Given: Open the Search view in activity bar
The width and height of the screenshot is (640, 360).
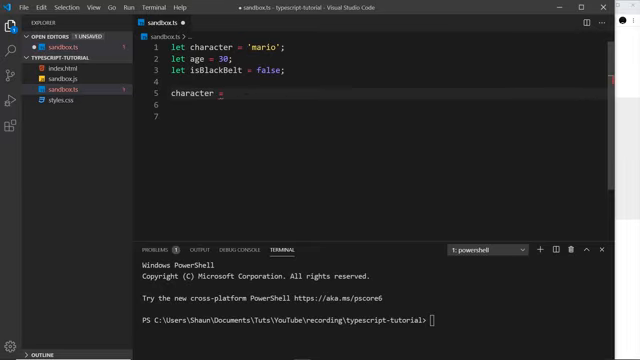Looking at the screenshot, I should point(10,51).
